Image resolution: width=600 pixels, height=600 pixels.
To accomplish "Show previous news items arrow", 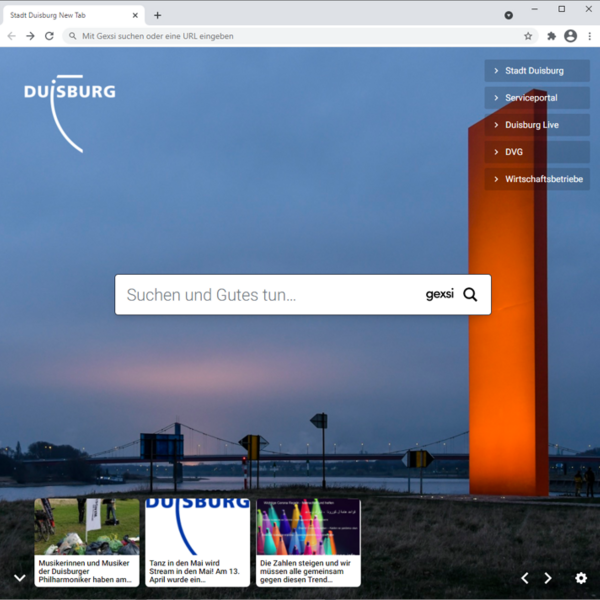I will coord(525,578).
